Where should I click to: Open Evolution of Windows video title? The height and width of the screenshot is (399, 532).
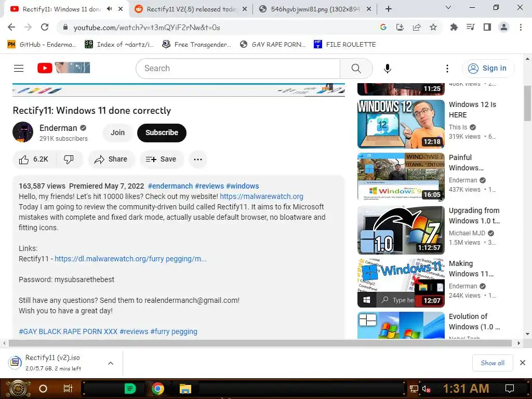click(474, 321)
